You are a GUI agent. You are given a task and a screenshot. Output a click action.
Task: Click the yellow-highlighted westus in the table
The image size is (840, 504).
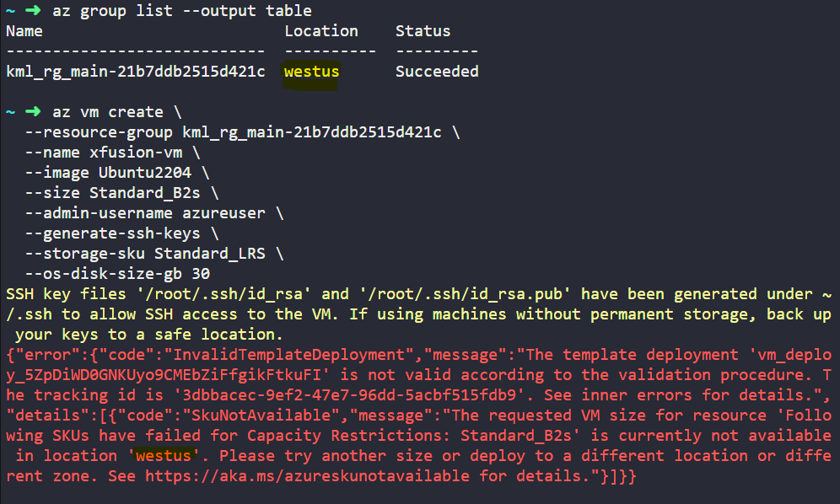[x=311, y=72]
